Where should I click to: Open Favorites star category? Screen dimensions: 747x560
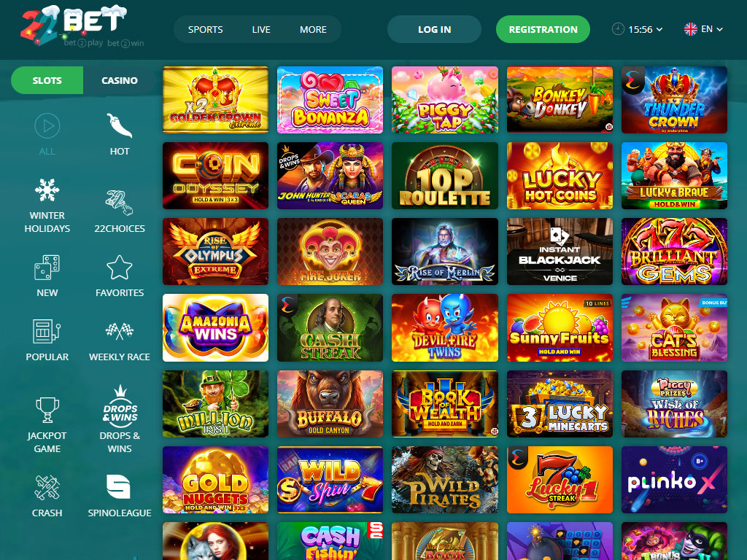[119, 268]
